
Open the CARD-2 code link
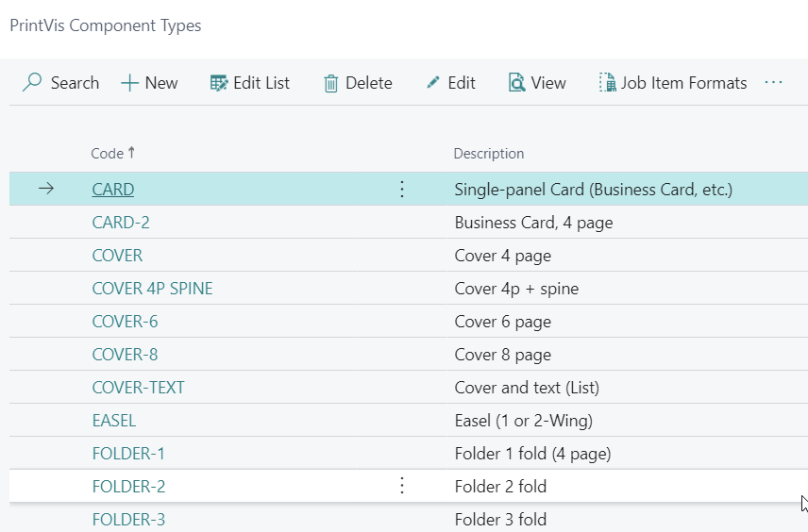pyautogui.click(x=121, y=223)
